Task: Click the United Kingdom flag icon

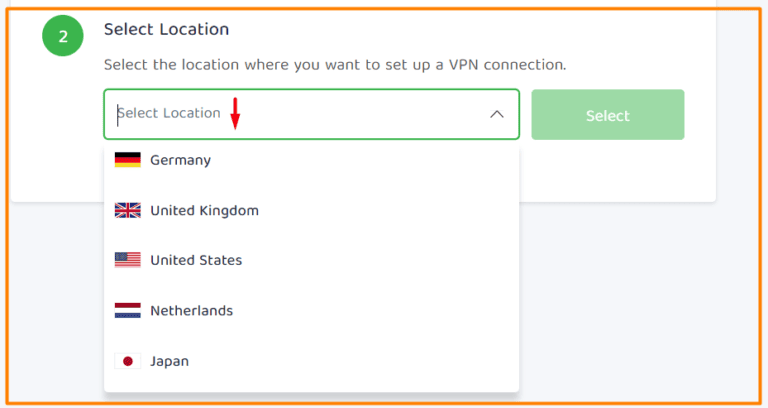Action: (127, 210)
